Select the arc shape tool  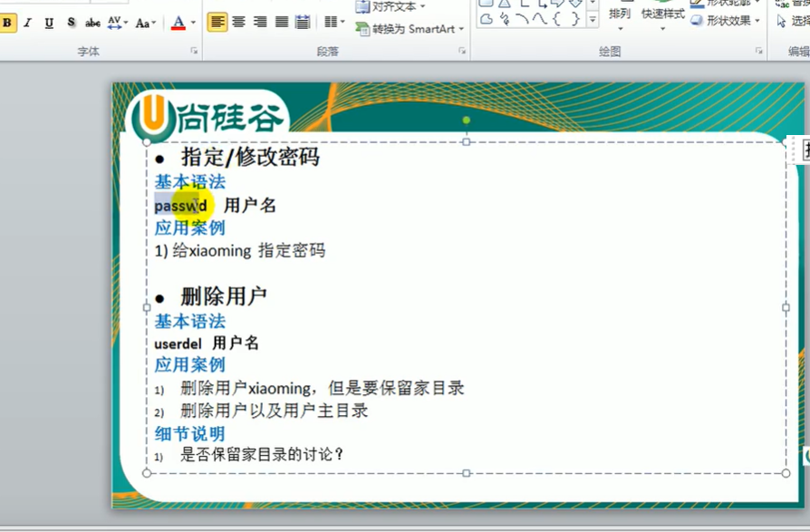click(x=522, y=20)
